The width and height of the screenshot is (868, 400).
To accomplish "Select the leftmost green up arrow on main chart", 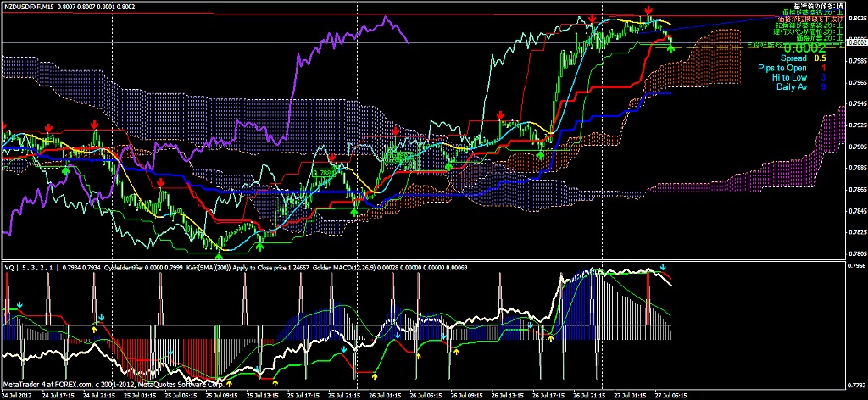I will [66, 170].
